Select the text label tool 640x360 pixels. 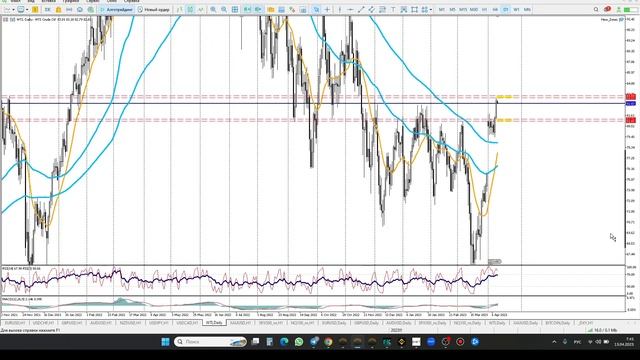pyautogui.click(x=404, y=9)
